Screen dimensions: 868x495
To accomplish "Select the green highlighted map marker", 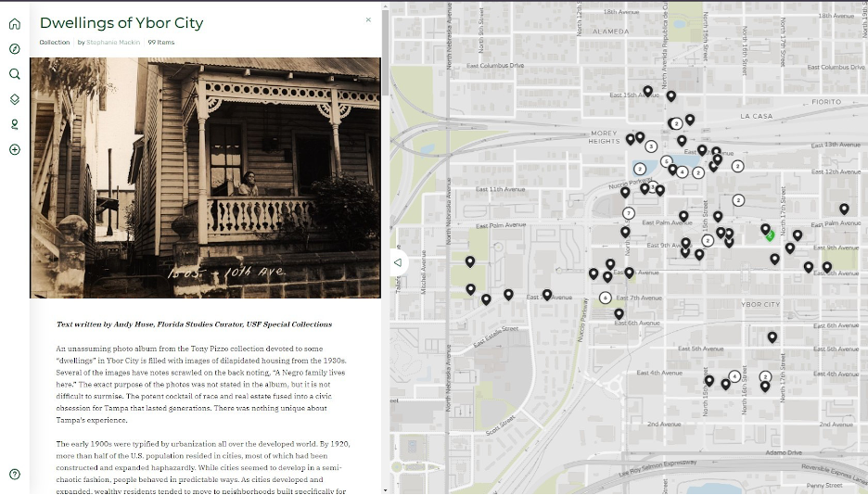I will pos(770,236).
